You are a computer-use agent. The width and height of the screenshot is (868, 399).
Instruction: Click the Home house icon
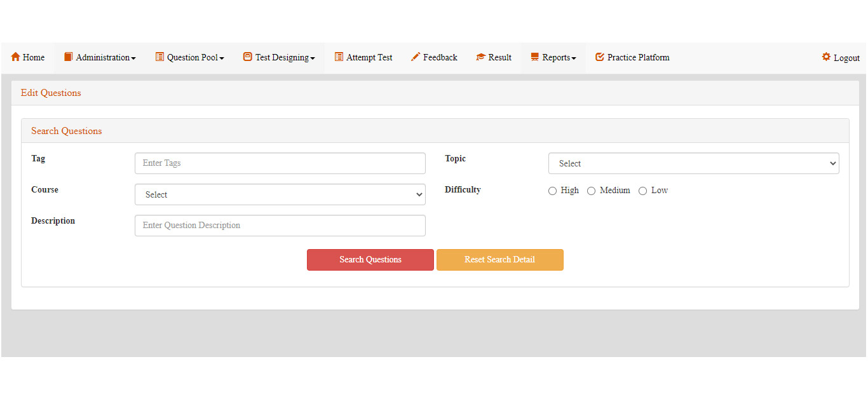tap(16, 57)
